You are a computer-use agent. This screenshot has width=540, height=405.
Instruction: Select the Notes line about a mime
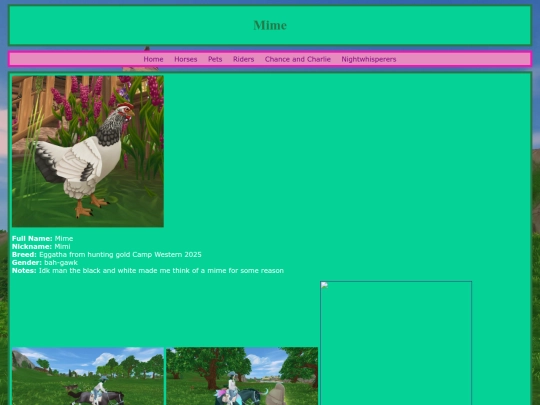point(148,270)
